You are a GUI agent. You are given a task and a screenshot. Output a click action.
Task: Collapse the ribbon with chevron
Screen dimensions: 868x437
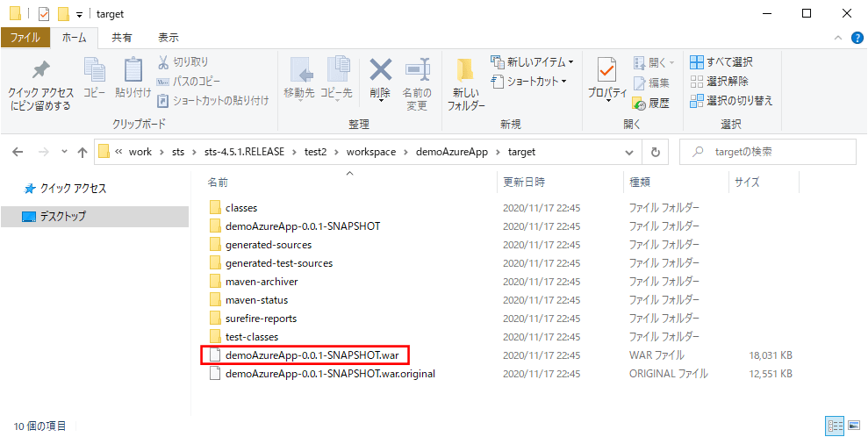point(838,38)
